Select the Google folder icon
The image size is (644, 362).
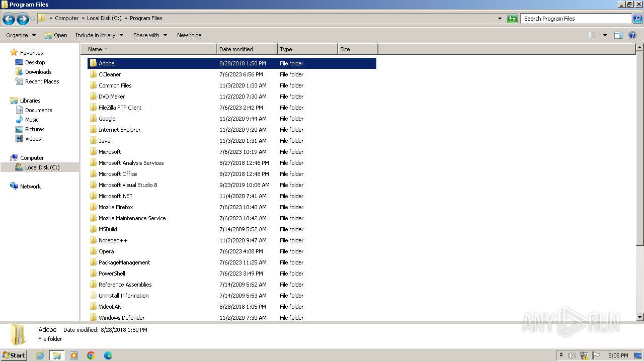[x=93, y=119]
